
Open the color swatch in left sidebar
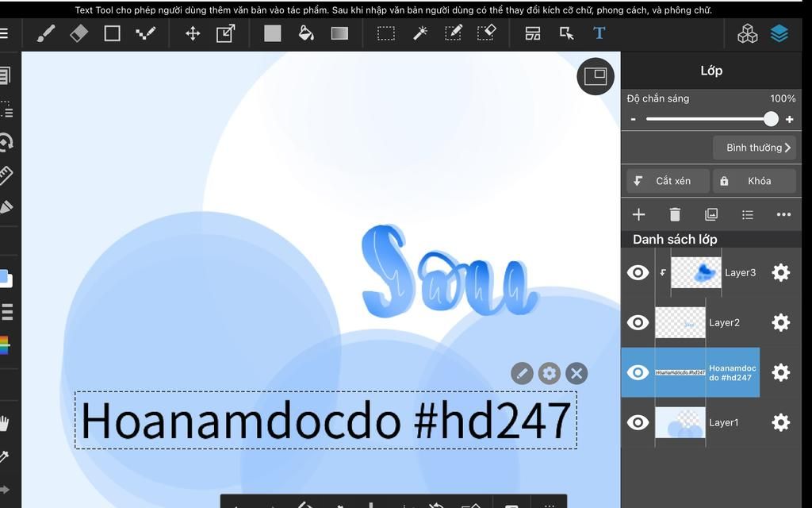tap(6, 279)
